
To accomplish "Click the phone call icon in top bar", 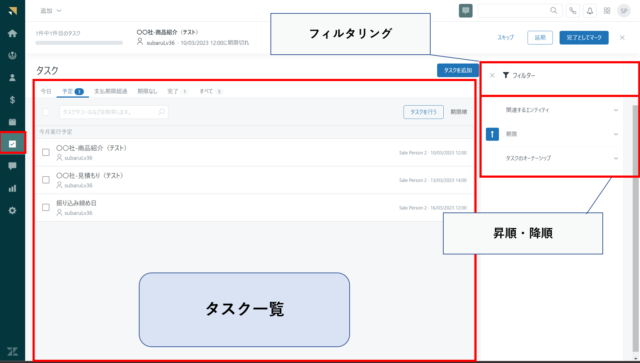I will 573,11.
